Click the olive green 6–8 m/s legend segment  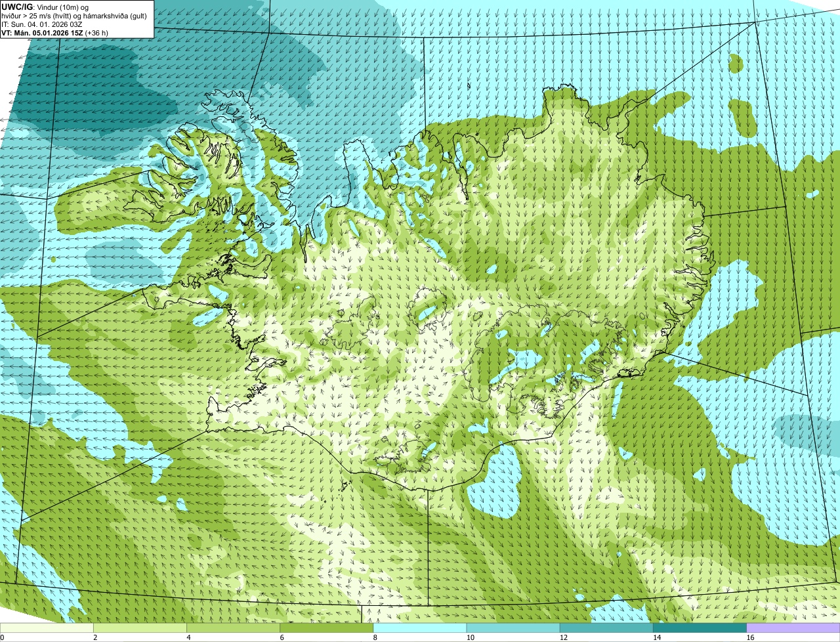click(x=327, y=628)
